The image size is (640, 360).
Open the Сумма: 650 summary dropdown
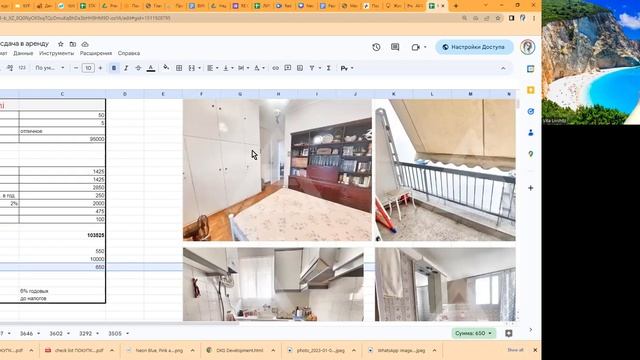pos(473,333)
